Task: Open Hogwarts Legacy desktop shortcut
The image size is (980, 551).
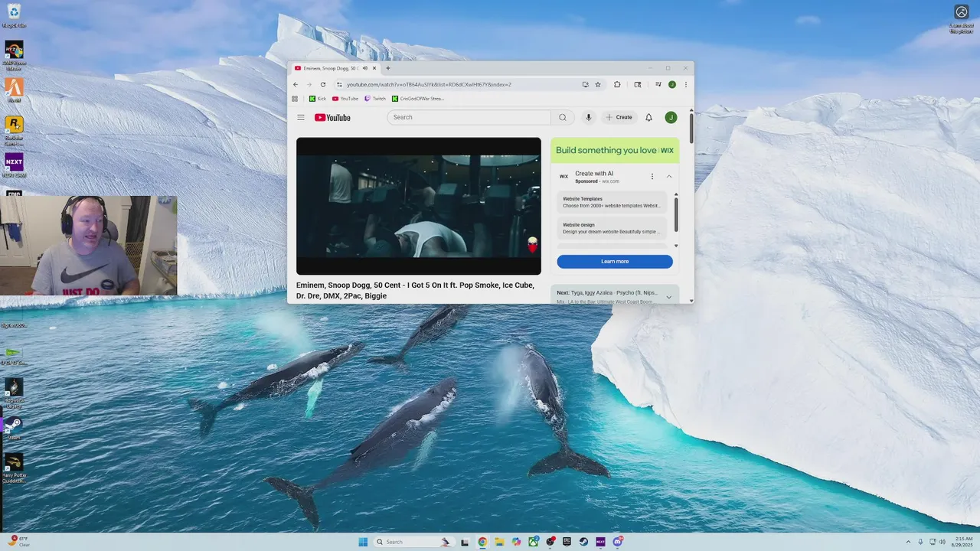Action: coord(14,392)
